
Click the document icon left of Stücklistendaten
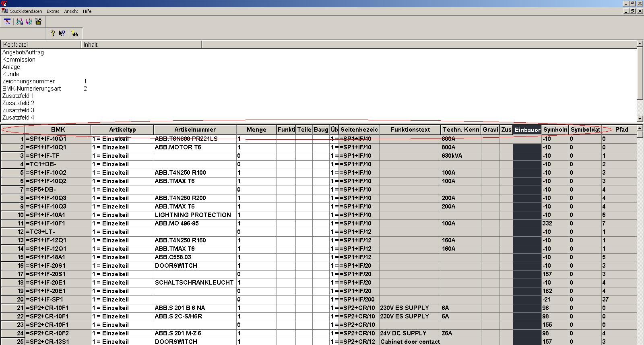pos(5,11)
